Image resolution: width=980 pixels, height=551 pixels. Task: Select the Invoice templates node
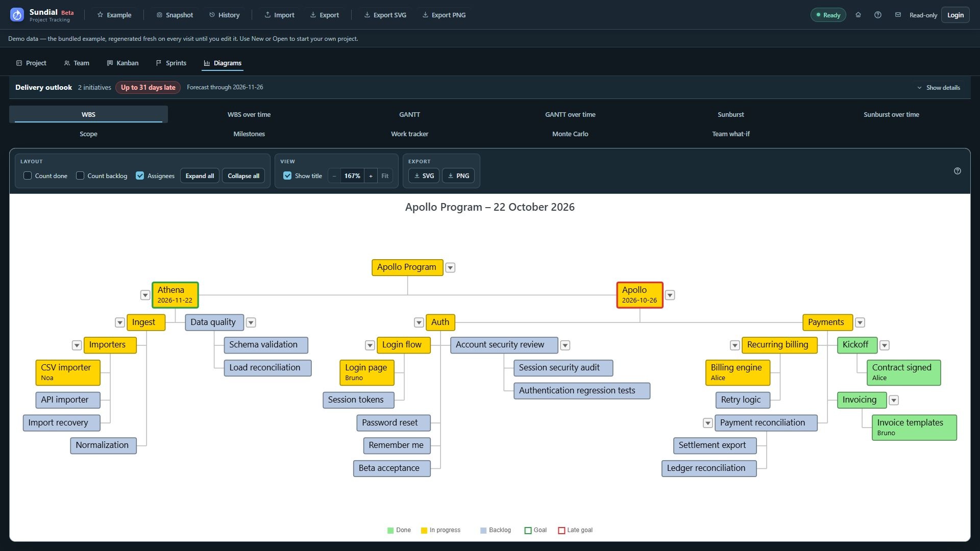pyautogui.click(x=914, y=428)
